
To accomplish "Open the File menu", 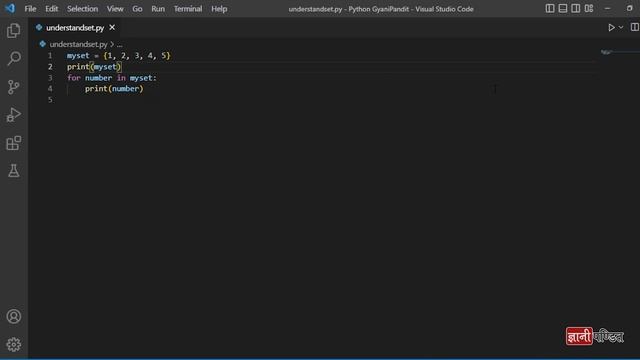I will click(x=30, y=9).
